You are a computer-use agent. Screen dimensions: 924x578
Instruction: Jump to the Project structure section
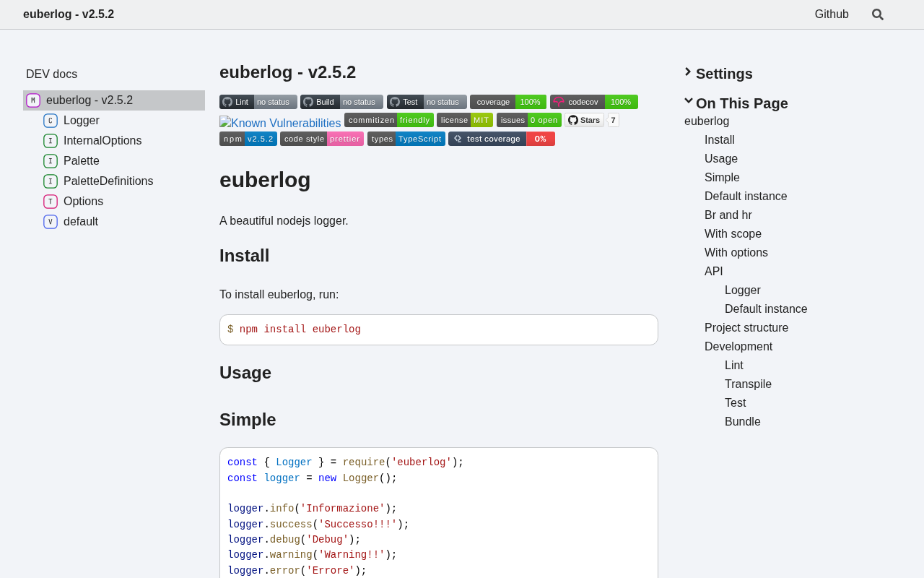click(746, 328)
